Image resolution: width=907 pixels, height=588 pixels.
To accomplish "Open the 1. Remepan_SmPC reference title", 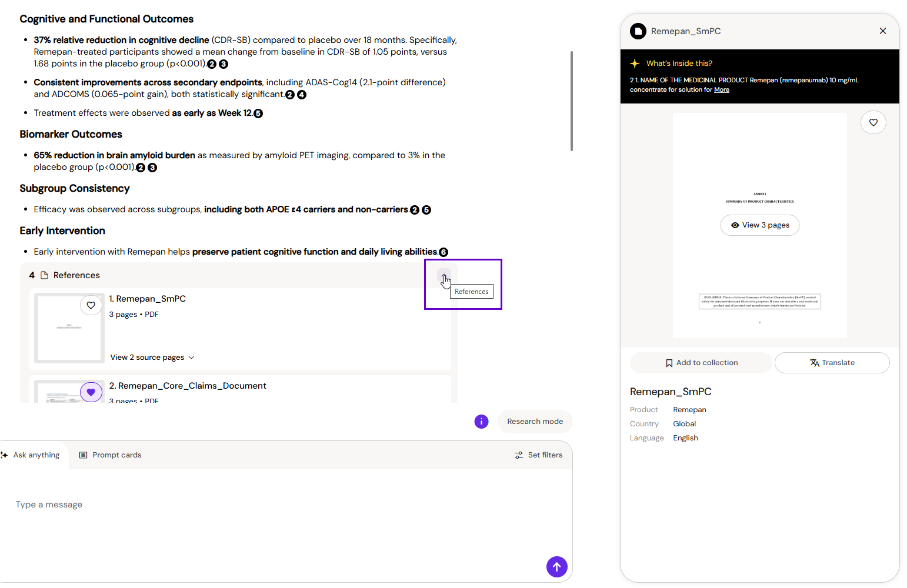I will 148,299.
